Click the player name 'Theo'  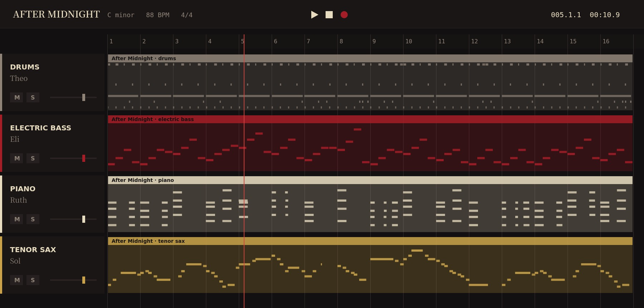tap(19, 78)
